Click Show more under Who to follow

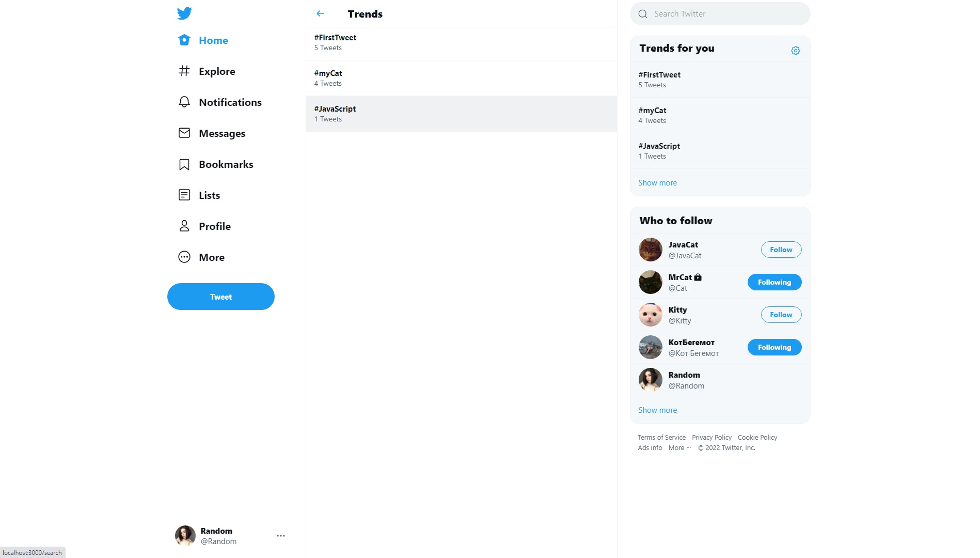coord(657,410)
